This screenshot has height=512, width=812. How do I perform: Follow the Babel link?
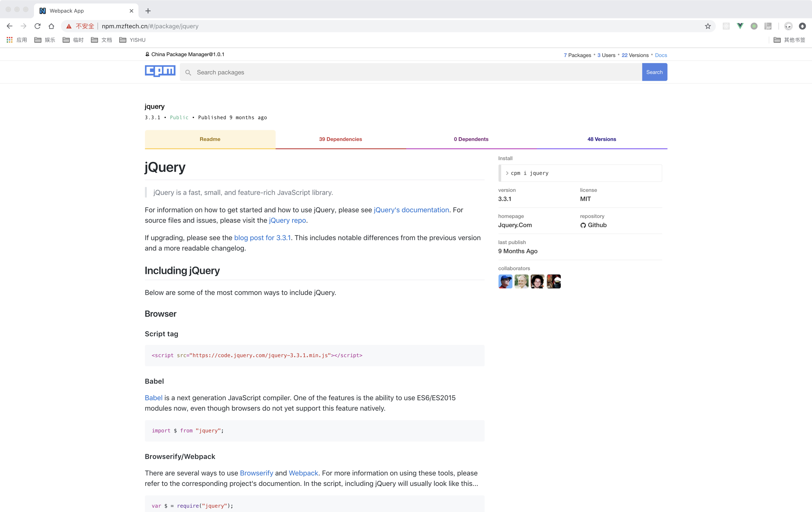[153, 398]
